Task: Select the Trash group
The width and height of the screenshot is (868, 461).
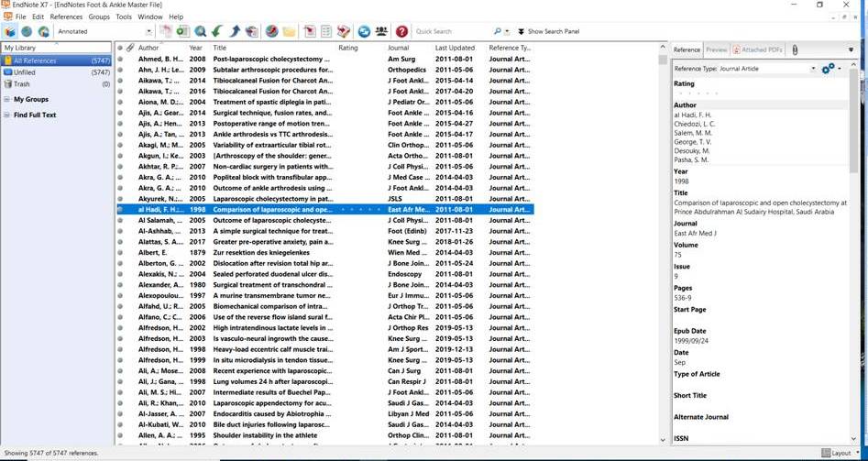Action: [x=57, y=84]
